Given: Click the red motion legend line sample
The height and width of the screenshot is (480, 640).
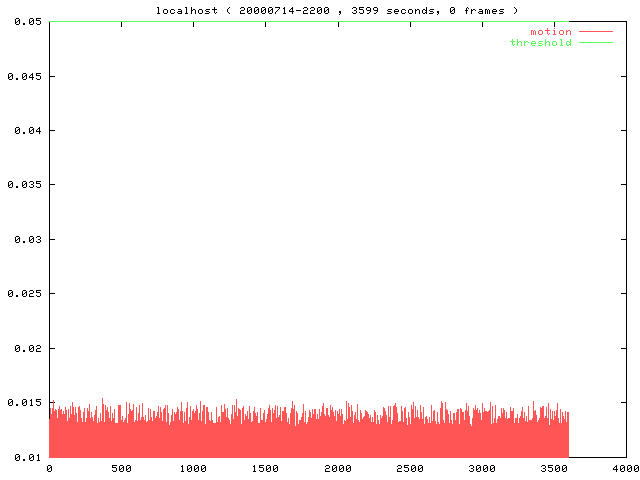Looking at the screenshot, I should [x=595, y=32].
